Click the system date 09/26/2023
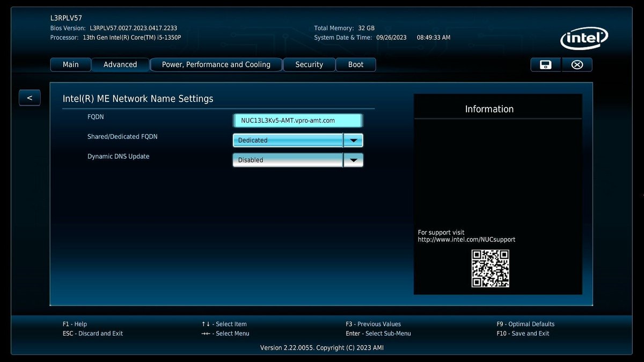 click(x=391, y=38)
